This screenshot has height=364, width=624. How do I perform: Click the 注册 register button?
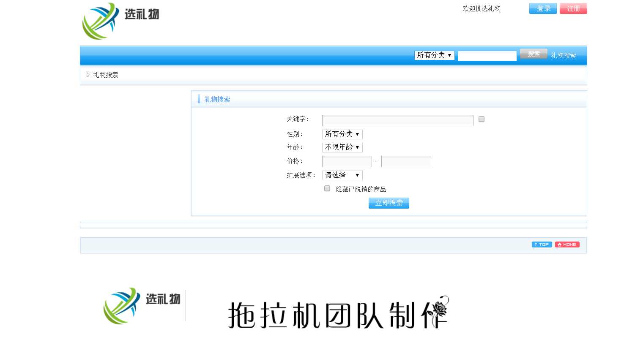point(573,8)
